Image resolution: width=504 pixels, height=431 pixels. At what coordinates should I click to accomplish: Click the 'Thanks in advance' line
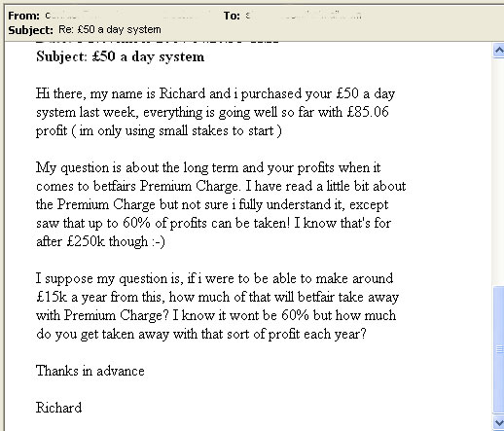90,371
